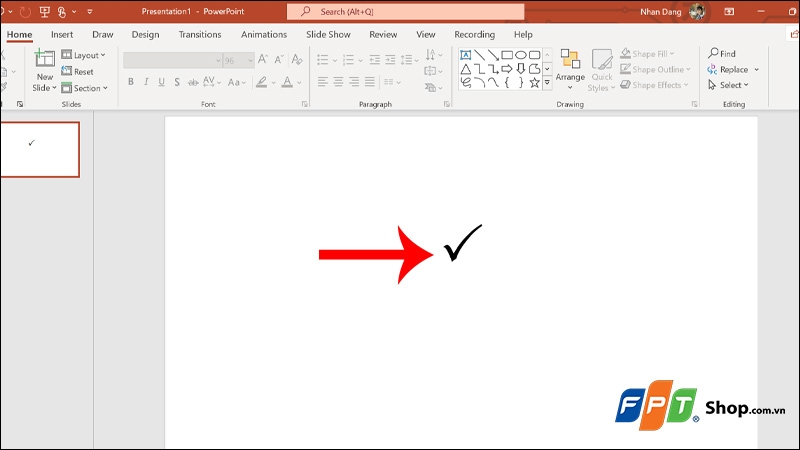Screen dimensions: 800x450
Task: Open Align Text options
Action: click(x=434, y=71)
